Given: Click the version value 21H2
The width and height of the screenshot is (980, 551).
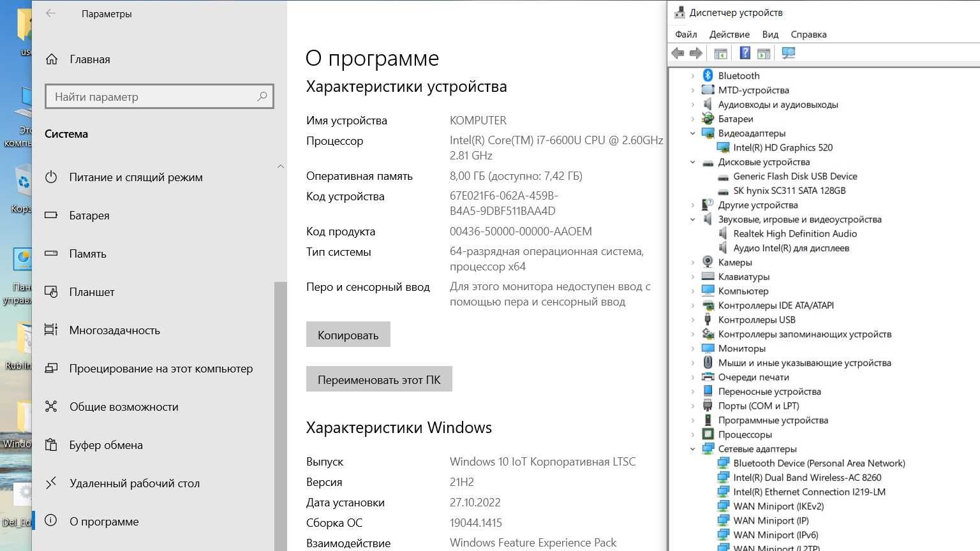Looking at the screenshot, I should tap(462, 482).
